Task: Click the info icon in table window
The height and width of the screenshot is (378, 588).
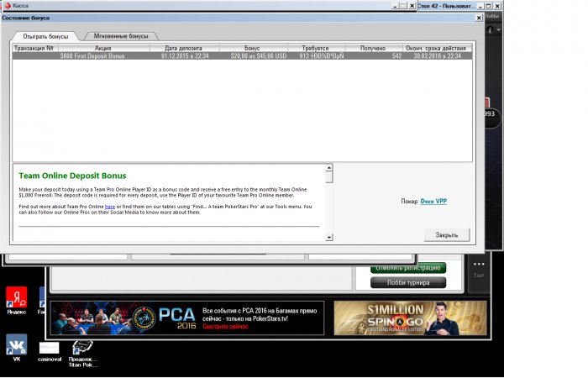Action: [490, 30]
